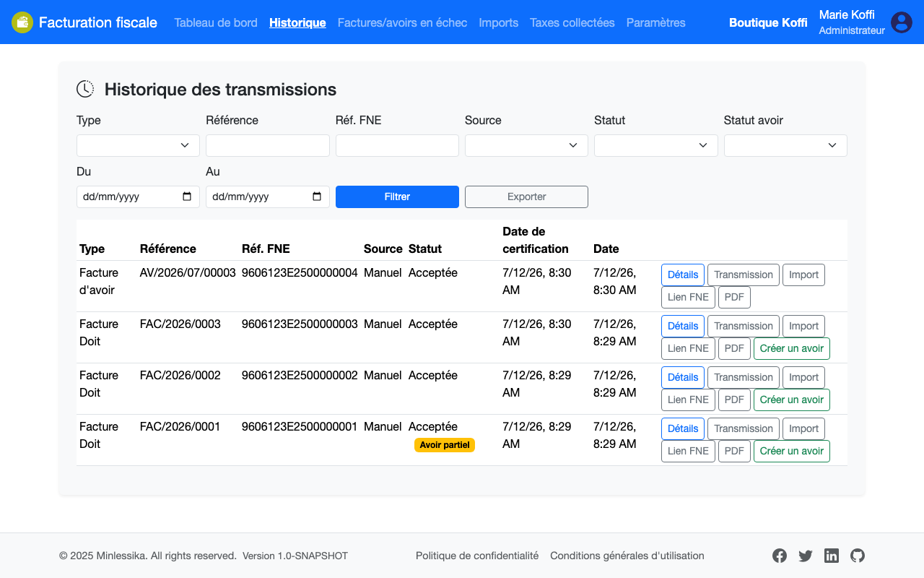Image resolution: width=924 pixels, height=578 pixels.
Task: Expand the Type filter dropdown
Action: click(x=138, y=145)
